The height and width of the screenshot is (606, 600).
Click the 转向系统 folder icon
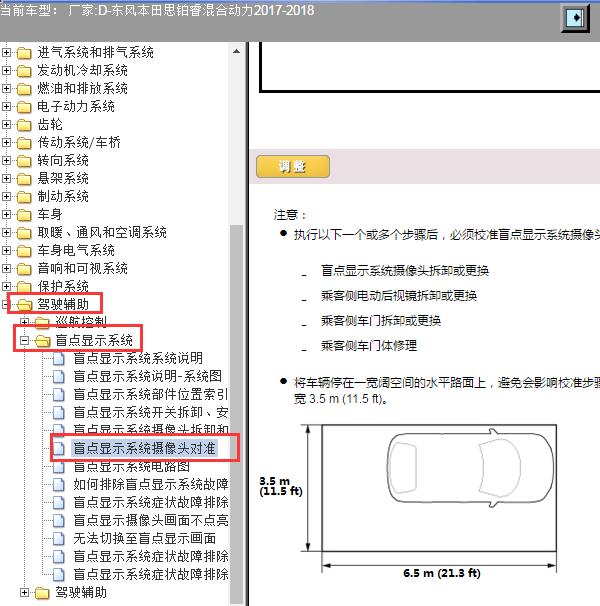pyautogui.click(x=24, y=160)
